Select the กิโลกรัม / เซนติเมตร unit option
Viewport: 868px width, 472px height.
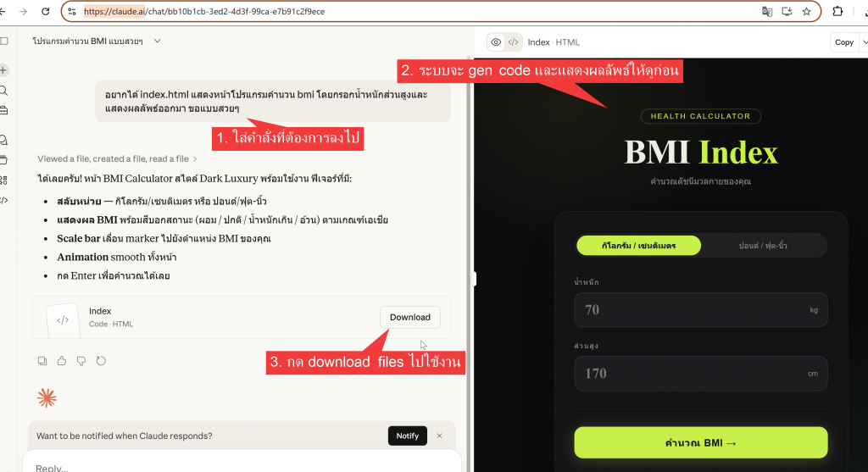[638, 246]
